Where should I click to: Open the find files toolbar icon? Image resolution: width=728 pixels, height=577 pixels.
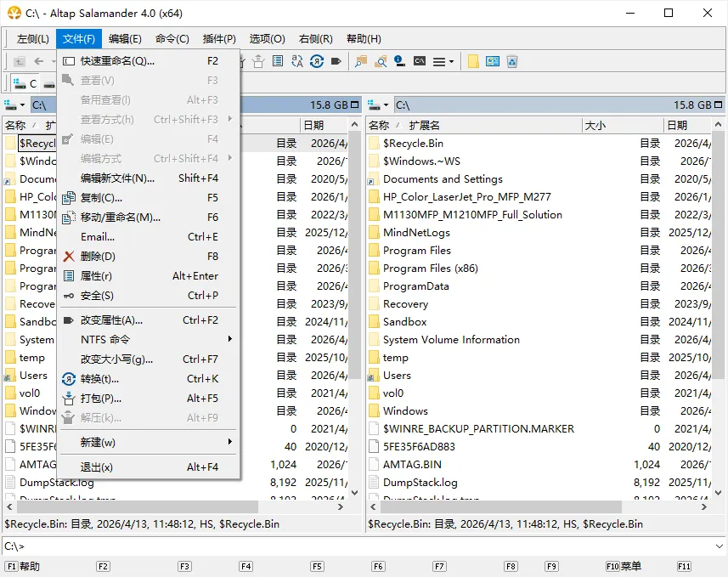[x=361, y=61]
